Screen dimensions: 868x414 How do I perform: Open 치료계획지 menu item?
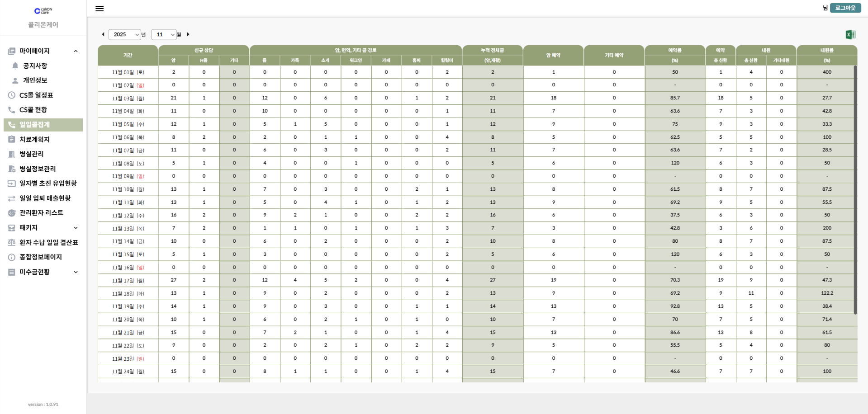pyautogui.click(x=34, y=140)
